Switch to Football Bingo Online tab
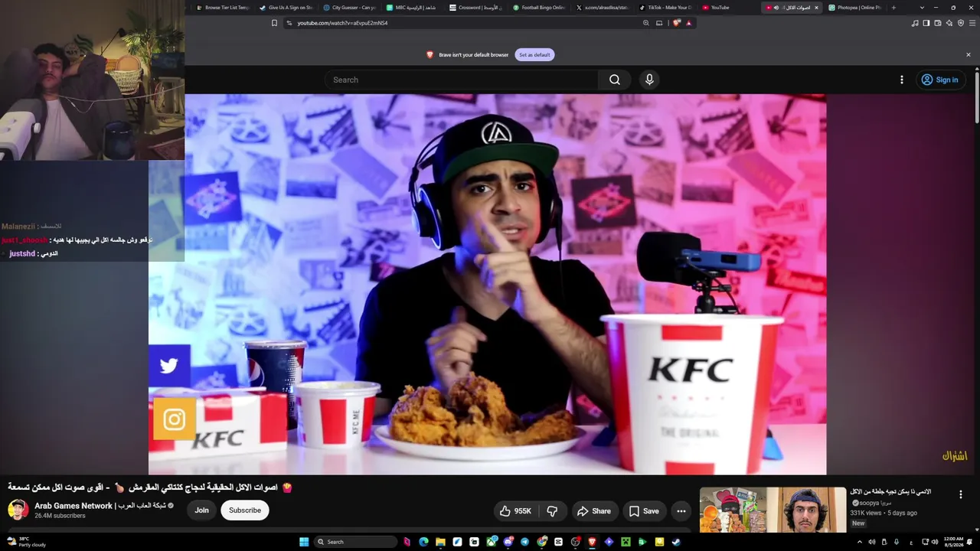The width and height of the screenshot is (980, 551). coord(539,8)
